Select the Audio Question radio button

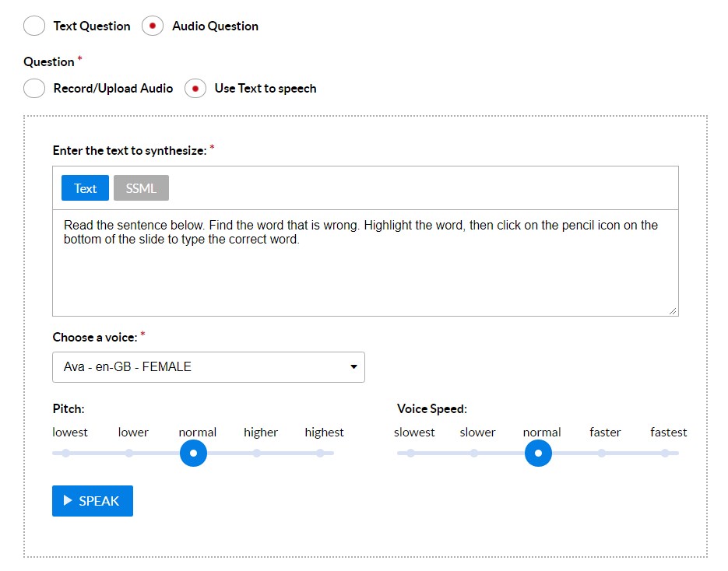click(153, 26)
